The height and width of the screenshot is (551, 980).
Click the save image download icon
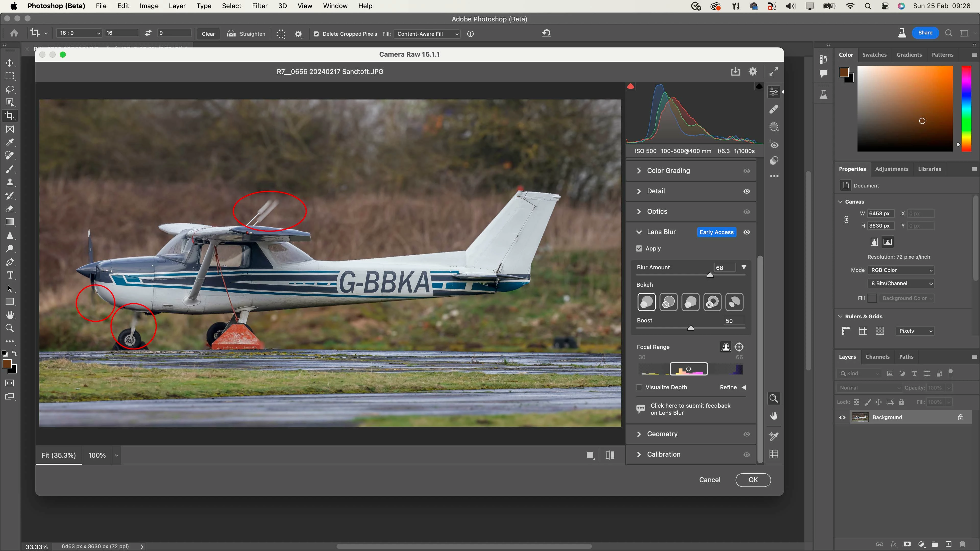pyautogui.click(x=735, y=71)
